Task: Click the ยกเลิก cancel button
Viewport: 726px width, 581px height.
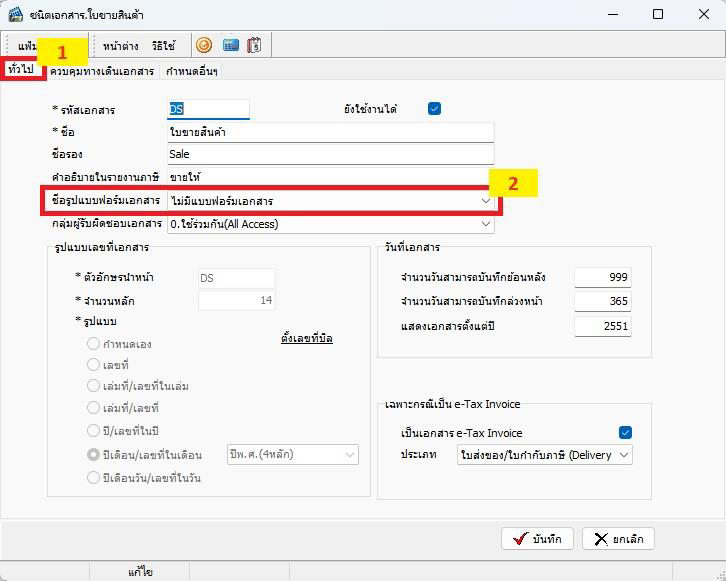Action: click(x=618, y=539)
